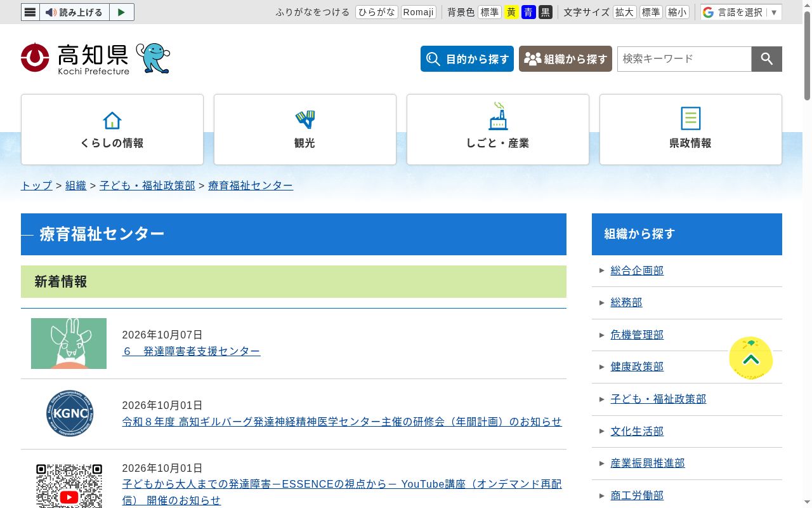This screenshot has height=508, width=812.
Task: Reset text size with 標準 button
Action: tap(651, 12)
